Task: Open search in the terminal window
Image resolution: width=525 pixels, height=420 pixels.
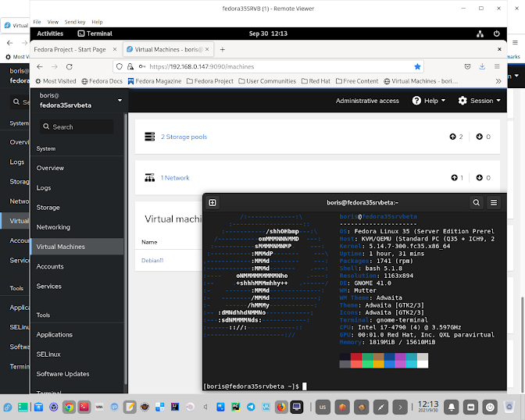Action: 476,202
